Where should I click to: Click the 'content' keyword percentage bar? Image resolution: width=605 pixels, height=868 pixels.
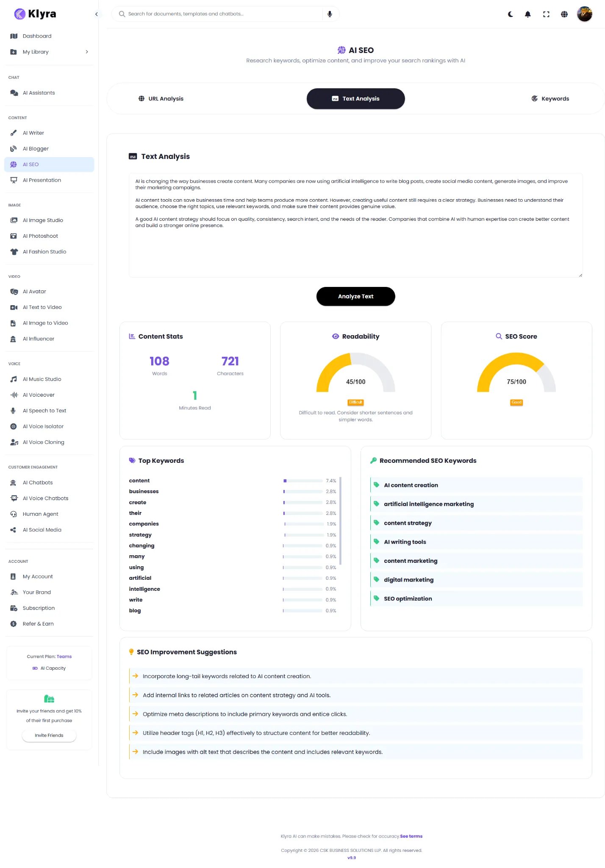tap(303, 481)
